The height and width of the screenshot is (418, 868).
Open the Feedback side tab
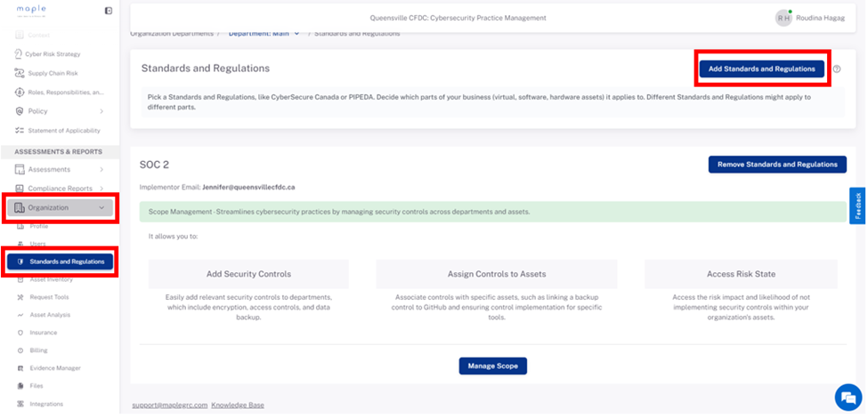(857, 205)
